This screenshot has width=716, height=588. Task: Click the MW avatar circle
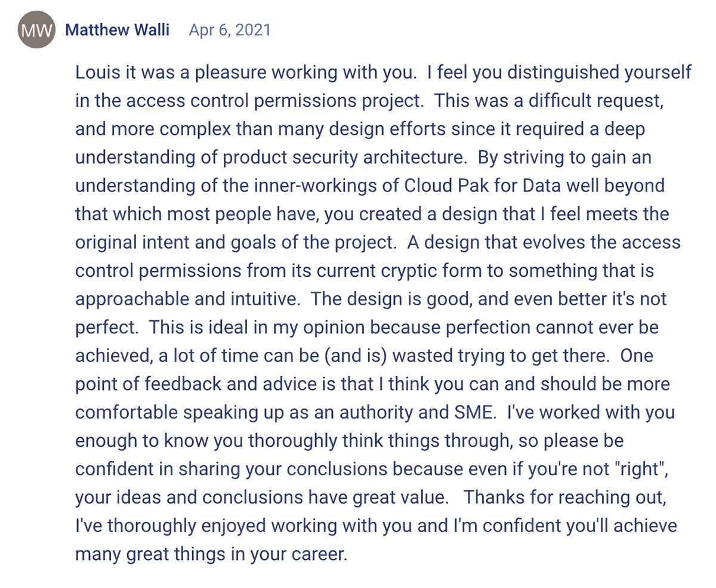[37, 30]
